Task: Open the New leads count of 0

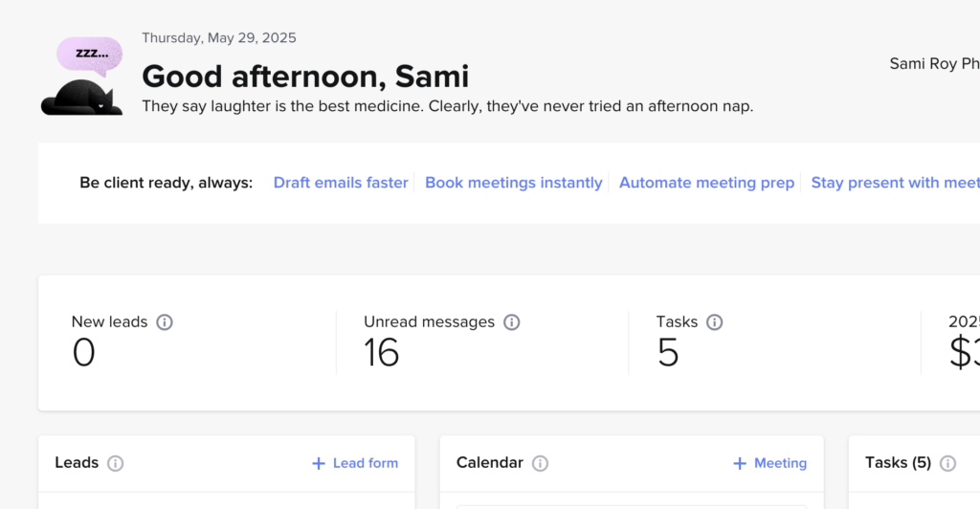Action: tap(84, 353)
